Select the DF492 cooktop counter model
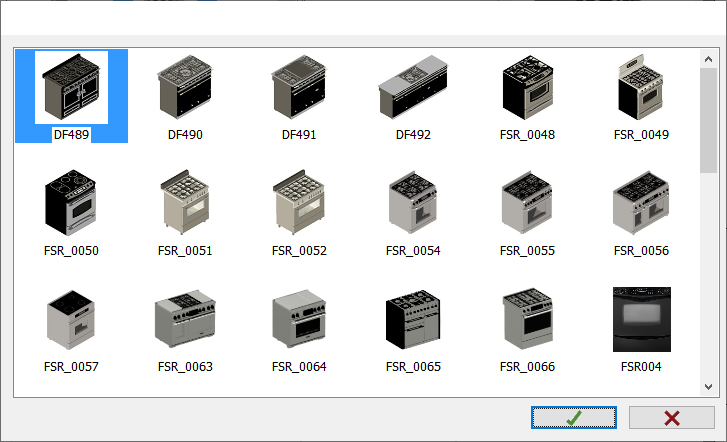This screenshot has height=442, width=727. (413, 88)
